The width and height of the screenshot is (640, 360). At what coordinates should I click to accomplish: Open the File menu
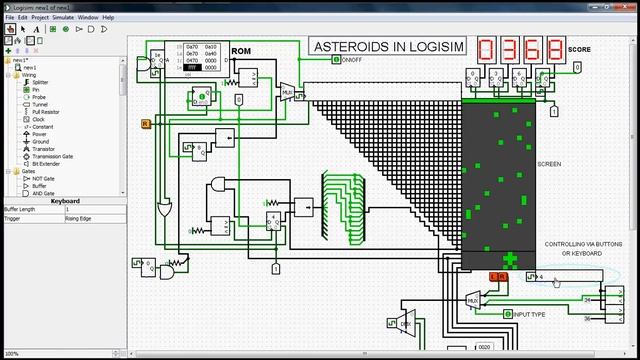9,18
